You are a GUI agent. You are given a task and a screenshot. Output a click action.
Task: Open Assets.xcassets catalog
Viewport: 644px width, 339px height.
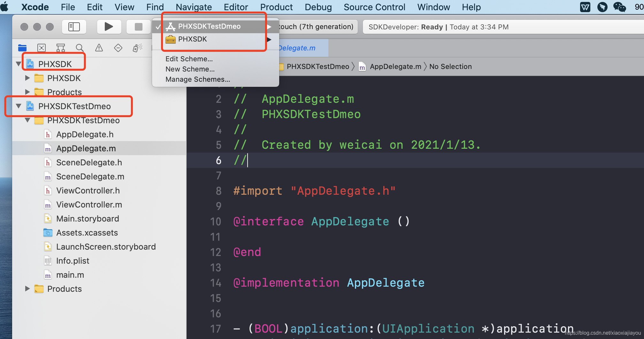pyautogui.click(x=87, y=233)
